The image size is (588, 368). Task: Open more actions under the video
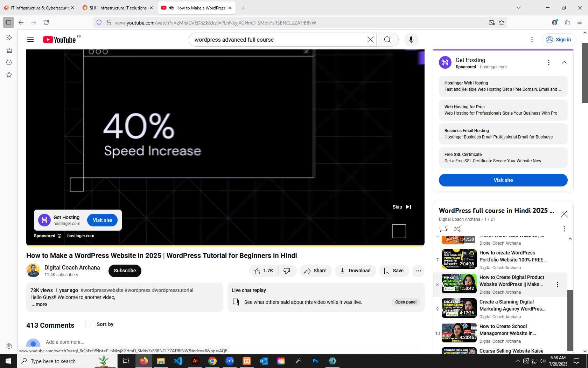pos(418,271)
